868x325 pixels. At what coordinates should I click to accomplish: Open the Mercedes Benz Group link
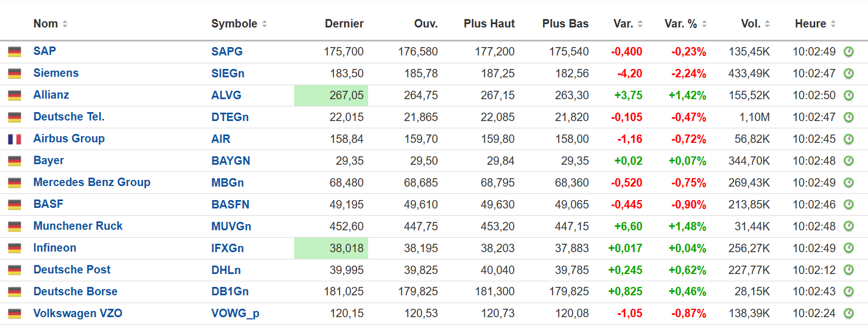click(92, 182)
